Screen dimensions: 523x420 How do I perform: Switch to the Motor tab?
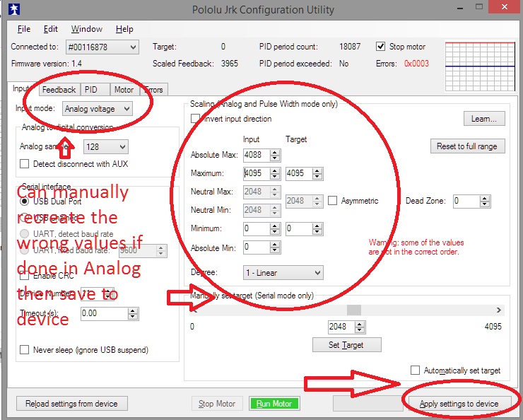tap(124, 90)
